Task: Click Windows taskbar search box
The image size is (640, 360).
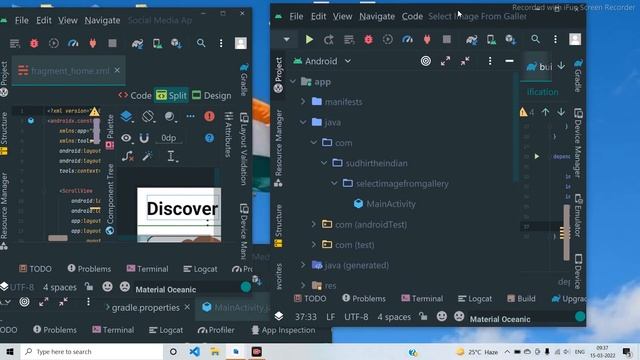Action: click(x=91, y=351)
